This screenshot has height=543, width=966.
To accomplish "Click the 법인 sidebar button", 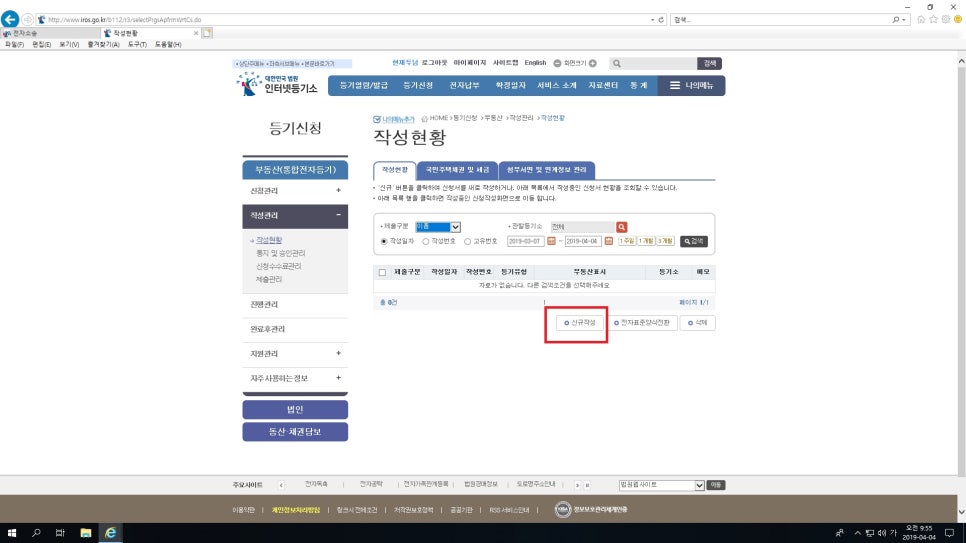I will pyautogui.click(x=295, y=410).
